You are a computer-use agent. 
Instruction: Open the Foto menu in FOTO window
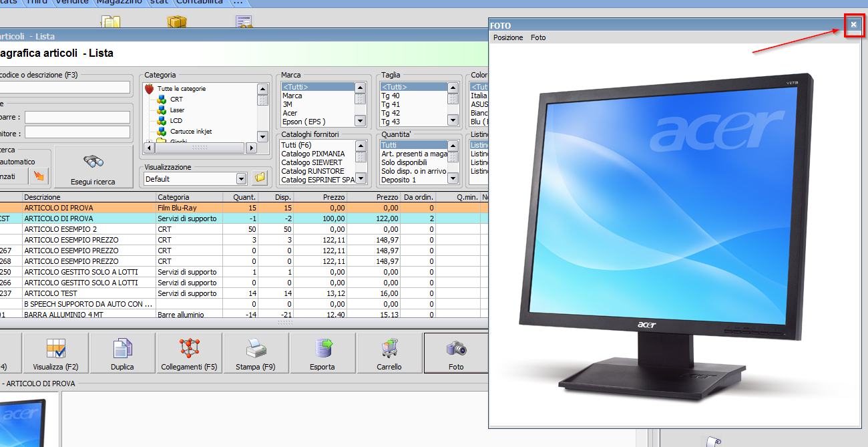pyautogui.click(x=538, y=37)
